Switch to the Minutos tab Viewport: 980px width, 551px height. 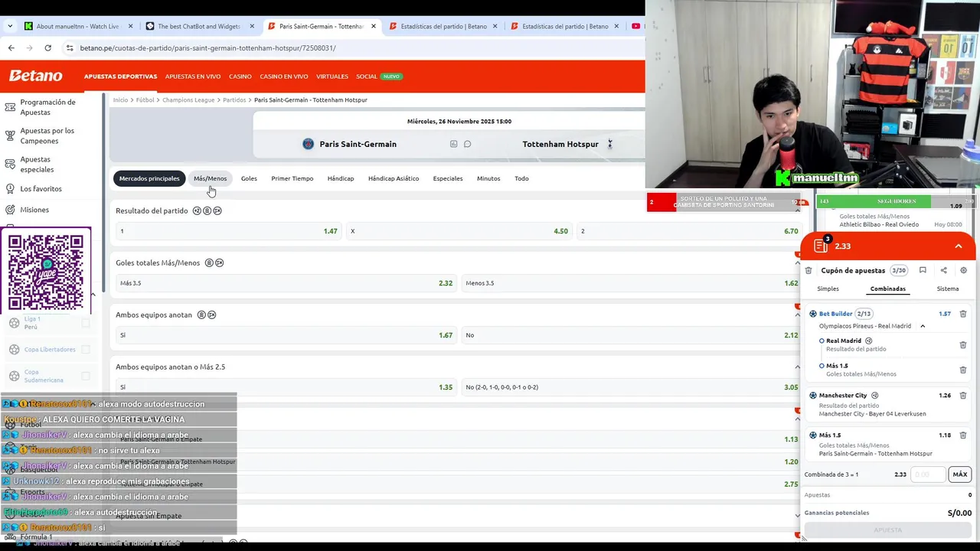coord(488,178)
